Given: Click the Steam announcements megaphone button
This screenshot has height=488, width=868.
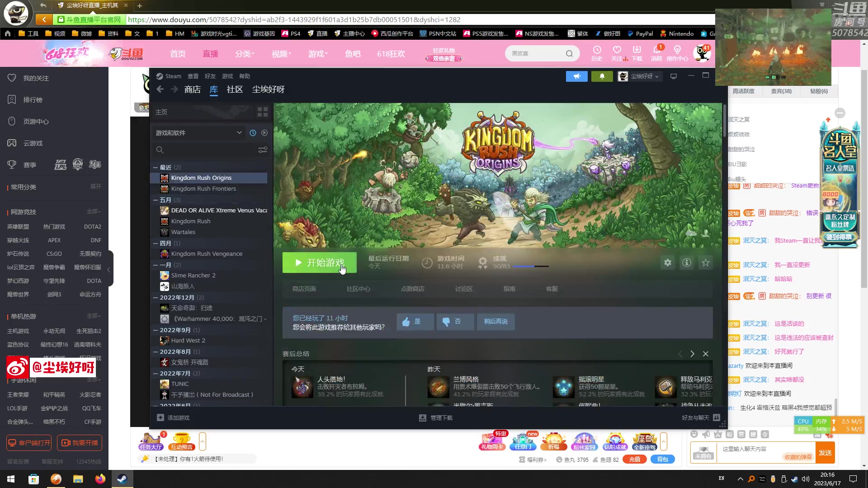Looking at the screenshot, I should coord(576,76).
